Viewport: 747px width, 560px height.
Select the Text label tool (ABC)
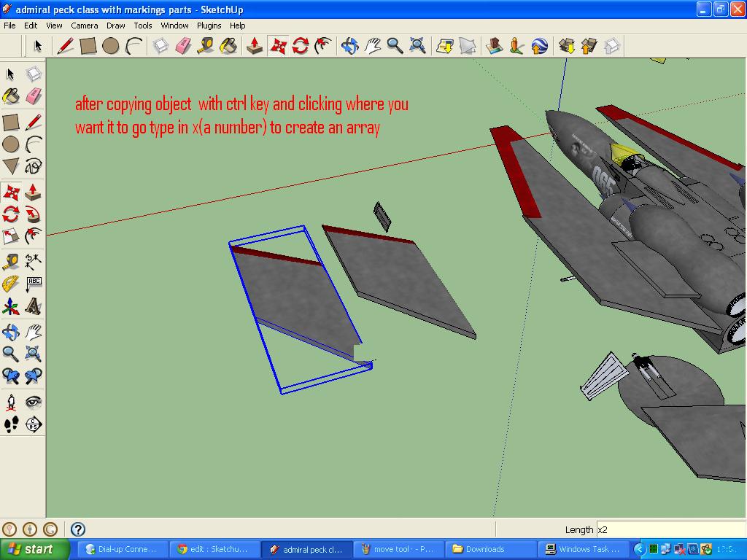(x=34, y=284)
